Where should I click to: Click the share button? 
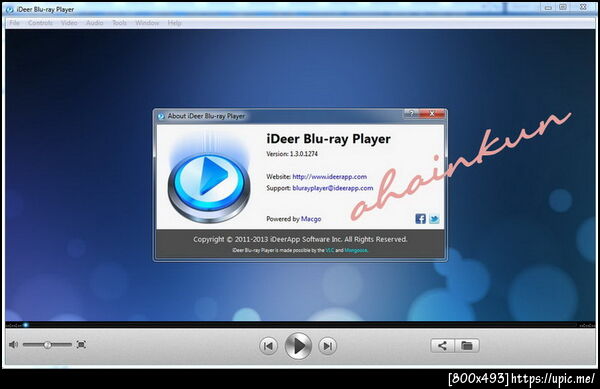click(442, 346)
